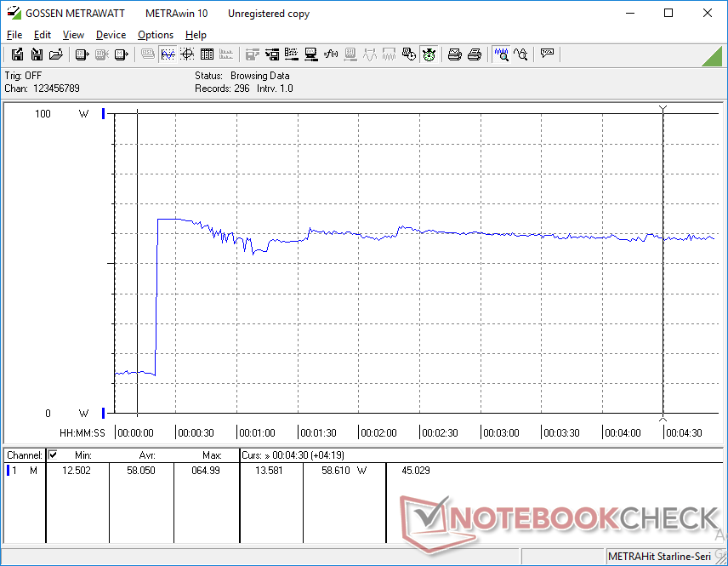Screen dimensions: 728x566
Task: Click the greyed device disconnect icon
Action: tap(102, 54)
